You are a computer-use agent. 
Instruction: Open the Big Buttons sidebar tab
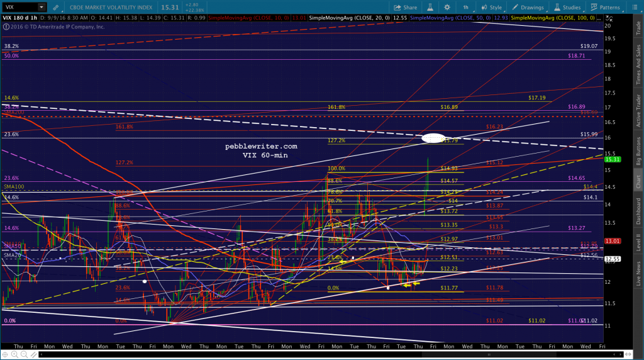click(638, 151)
